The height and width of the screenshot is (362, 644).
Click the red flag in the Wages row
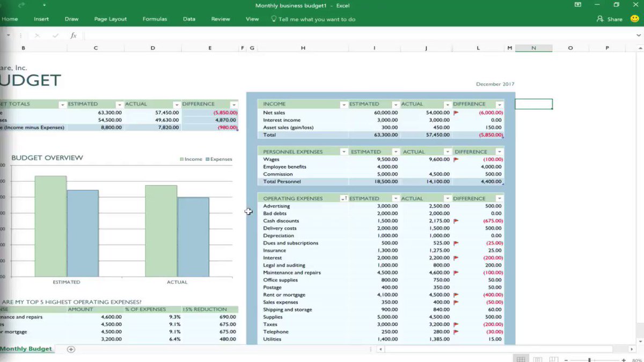click(x=456, y=159)
